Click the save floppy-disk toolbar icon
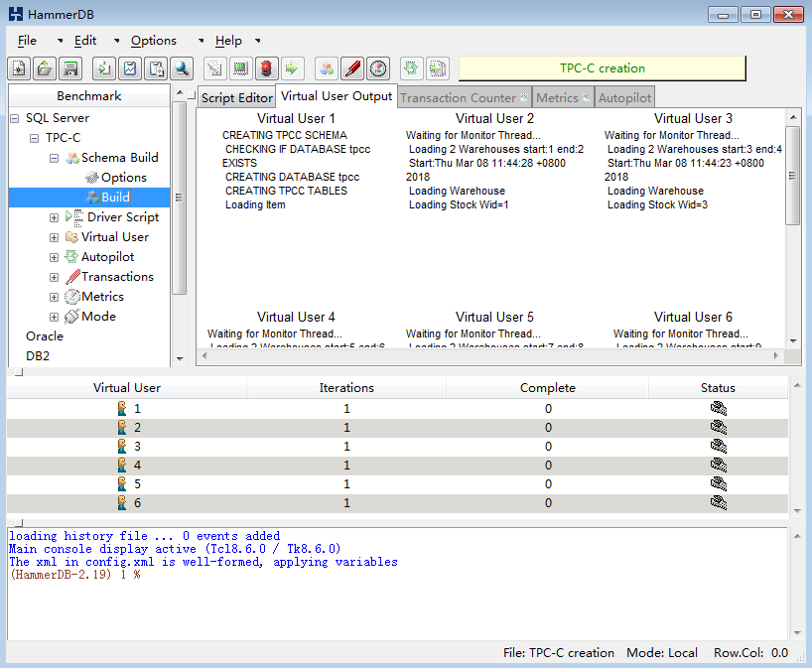Screen dimensions: 812x668 [70, 68]
